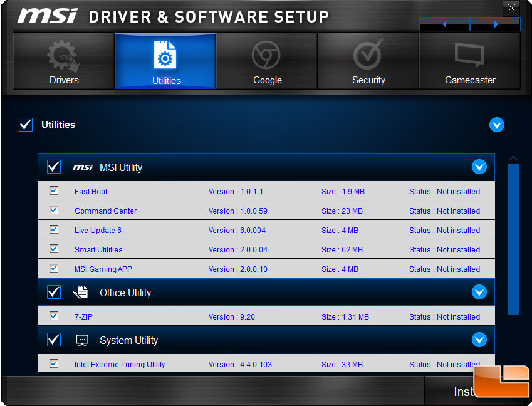Uncheck the top-level Utilities checkbox
532x406 pixels.
[26, 125]
